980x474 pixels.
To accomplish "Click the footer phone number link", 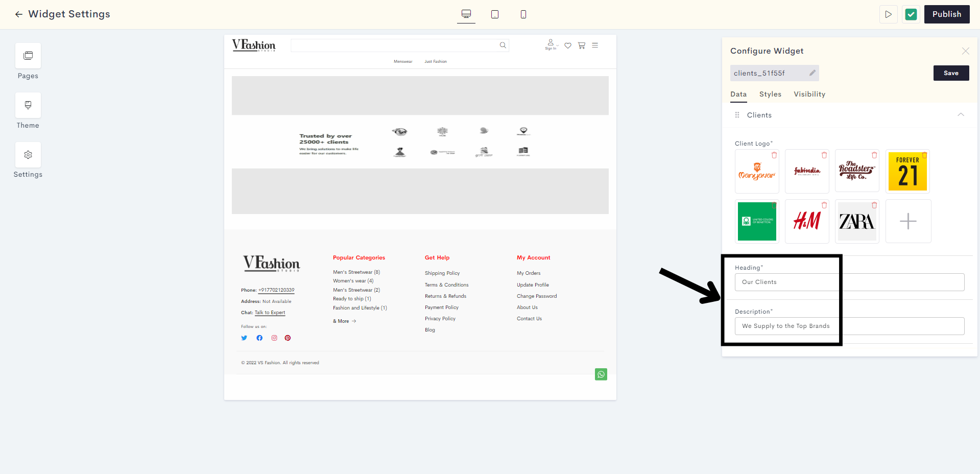I will pos(276,290).
